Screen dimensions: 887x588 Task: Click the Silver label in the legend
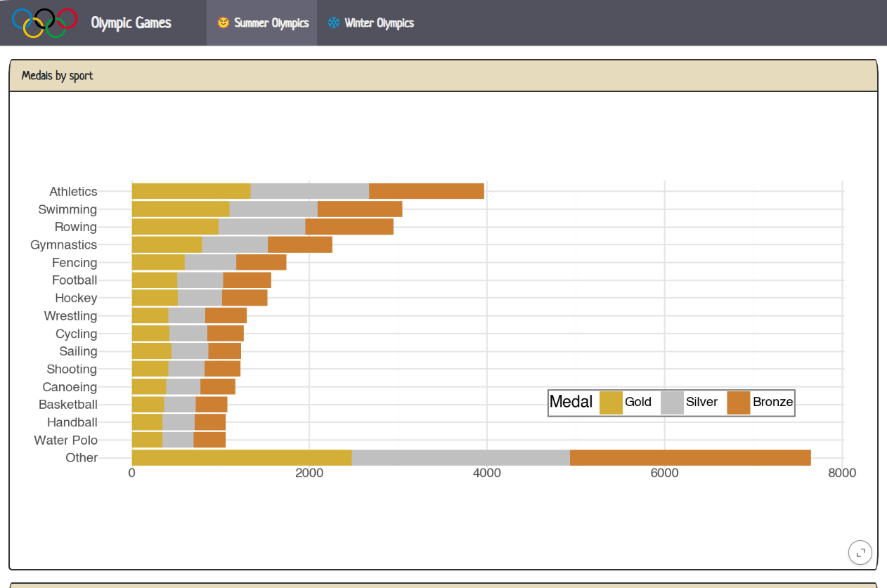[701, 402]
